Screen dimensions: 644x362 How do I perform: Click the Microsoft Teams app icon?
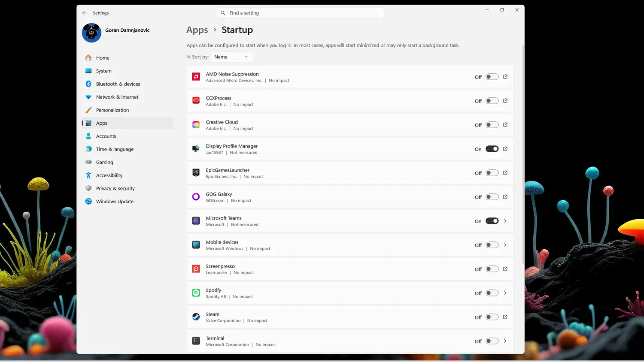point(196,221)
